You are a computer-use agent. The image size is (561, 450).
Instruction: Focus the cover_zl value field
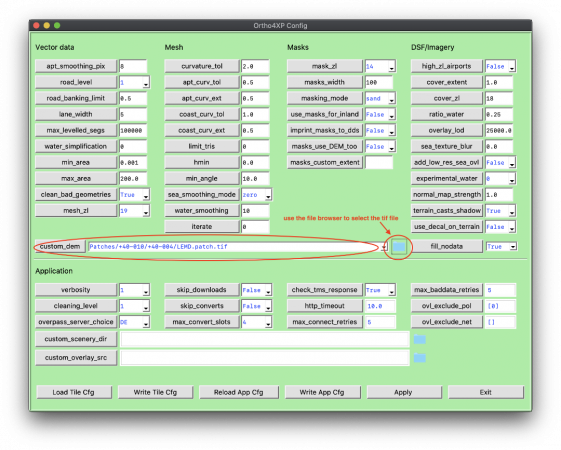tap(499, 98)
